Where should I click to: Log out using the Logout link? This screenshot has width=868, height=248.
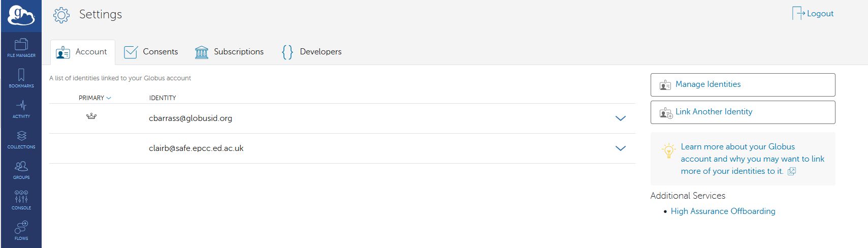pyautogui.click(x=813, y=14)
